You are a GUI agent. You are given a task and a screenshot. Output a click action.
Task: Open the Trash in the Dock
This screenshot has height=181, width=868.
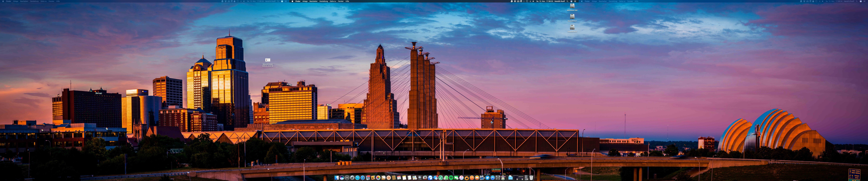pos(531,178)
